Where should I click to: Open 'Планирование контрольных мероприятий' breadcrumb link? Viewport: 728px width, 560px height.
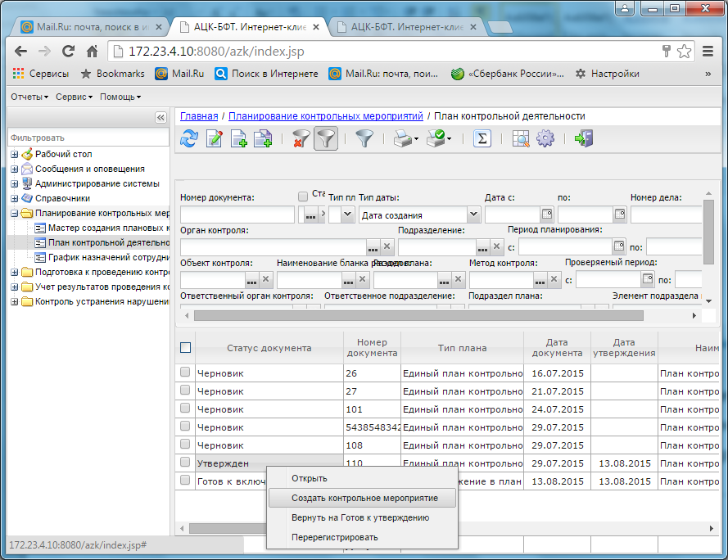coord(326,116)
